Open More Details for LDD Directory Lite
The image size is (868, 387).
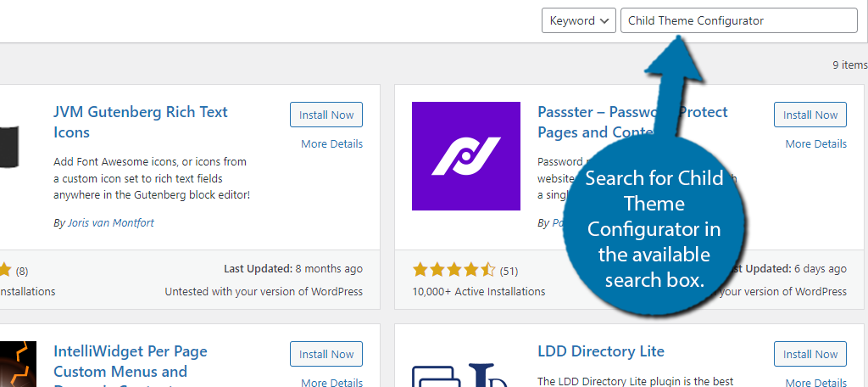816,383
